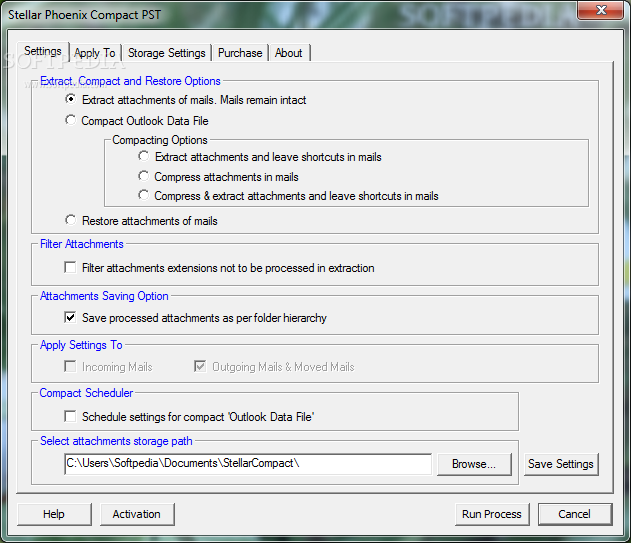Click Save Settings button
The height and width of the screenshot is (543, 631).
coord(561,464)
